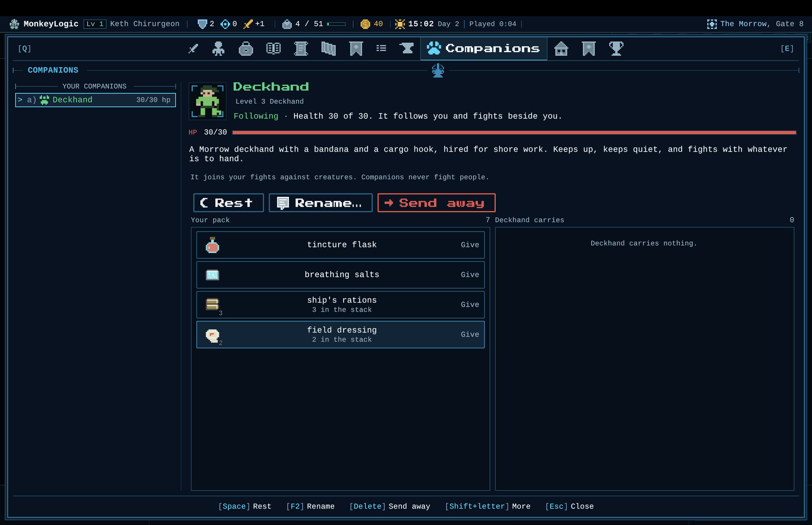The image size is (812, 525).
Task: Select Deckhand in Your Companions list
Action: point(95,100)
